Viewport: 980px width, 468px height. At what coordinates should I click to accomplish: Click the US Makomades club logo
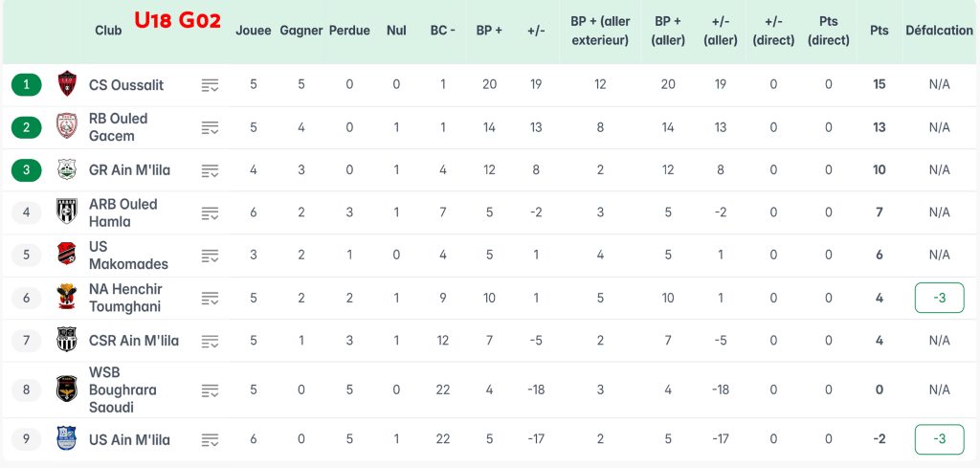[x=67, y=255]
